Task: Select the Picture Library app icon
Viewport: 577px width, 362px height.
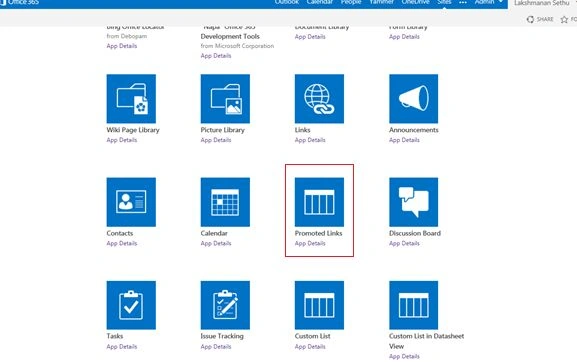Action: (x=225, y=99)
